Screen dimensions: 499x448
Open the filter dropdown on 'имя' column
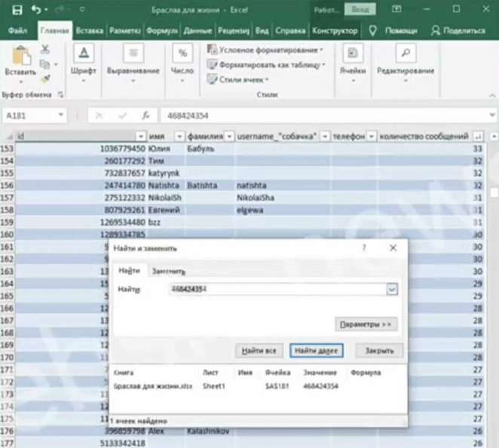[x=179, y=136]
